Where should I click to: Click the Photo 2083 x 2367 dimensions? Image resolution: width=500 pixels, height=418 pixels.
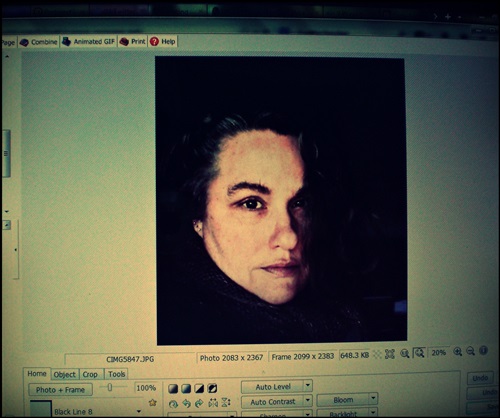tap(231, 358)
